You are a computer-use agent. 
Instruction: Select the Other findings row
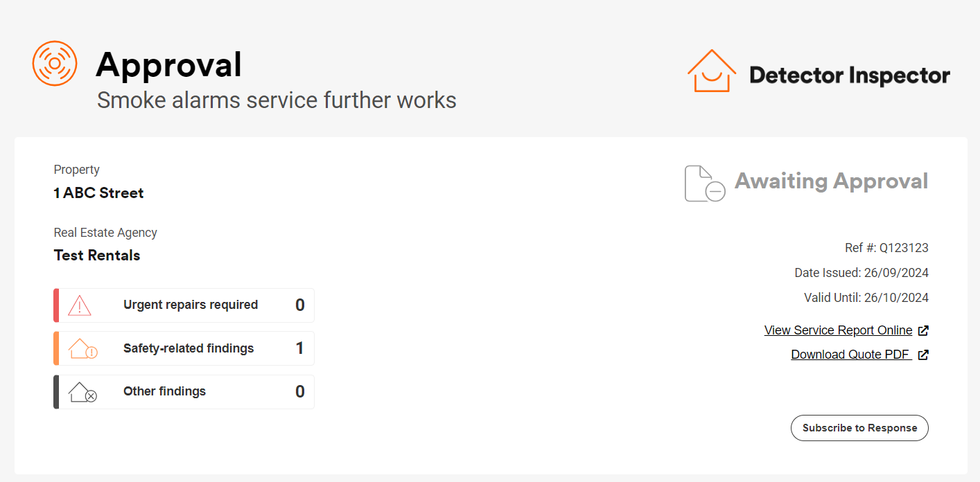click(184, 392)
